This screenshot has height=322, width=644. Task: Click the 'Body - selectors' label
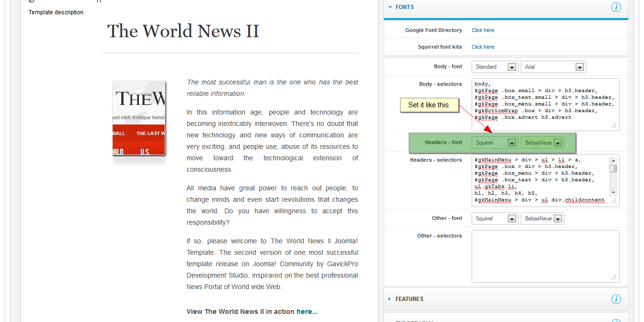pos(440,84)
